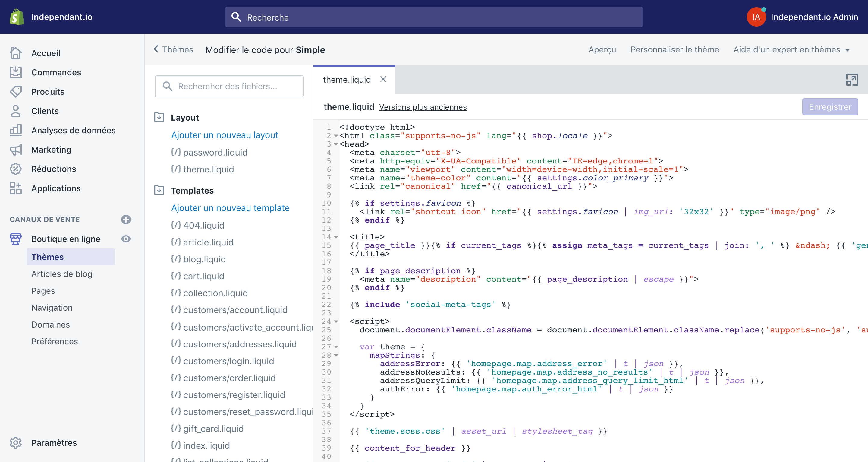868x462 pixels.
Task: Open Articles de blog submenu item
Action: [x=62, y=274]
